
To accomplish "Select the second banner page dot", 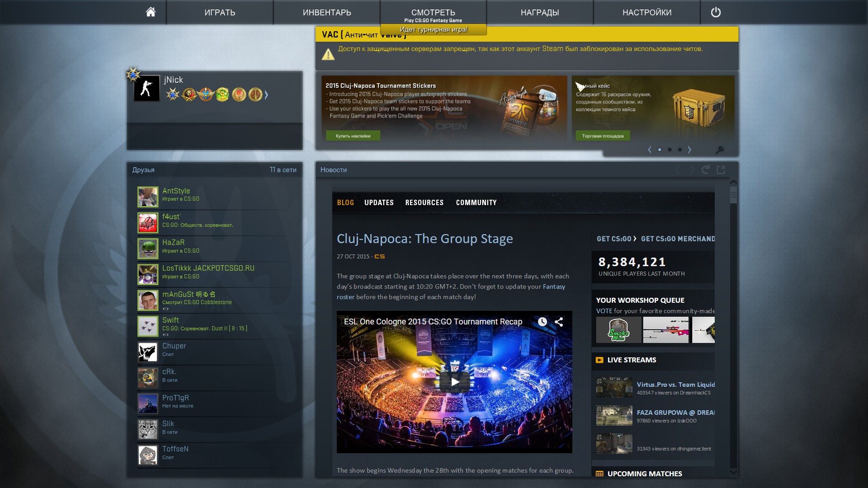I will pos(670,150).
